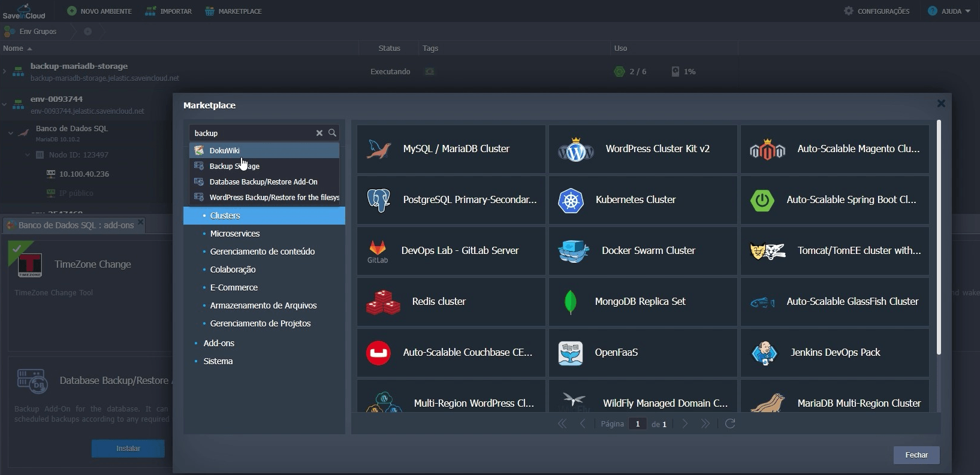Open the Redis cluster red cubes icon
The image size is (980, 475).
(383, 302)
